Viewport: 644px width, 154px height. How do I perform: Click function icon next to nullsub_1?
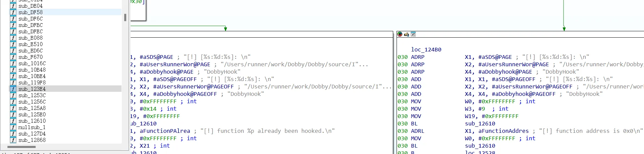point(13,127)
